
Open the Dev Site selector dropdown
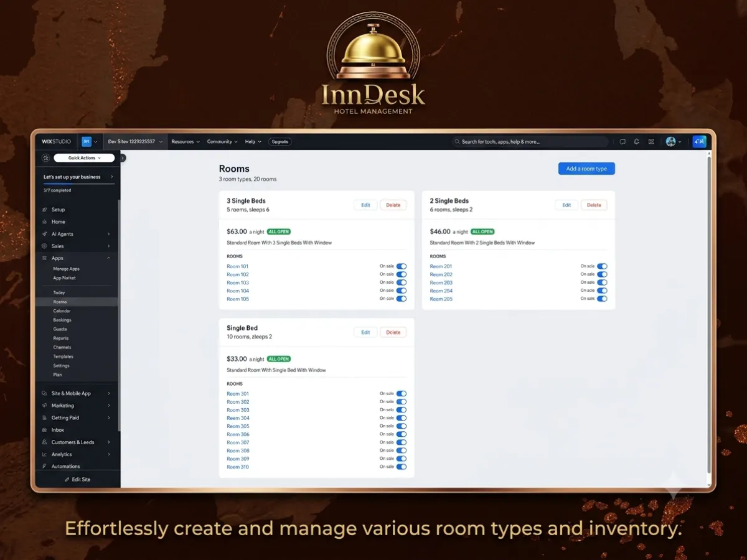[x=135, y=142]
